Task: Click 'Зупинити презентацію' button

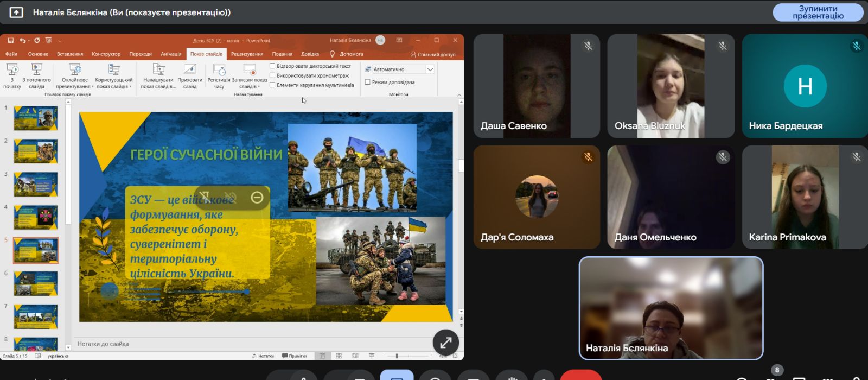Action: [818, 12]
